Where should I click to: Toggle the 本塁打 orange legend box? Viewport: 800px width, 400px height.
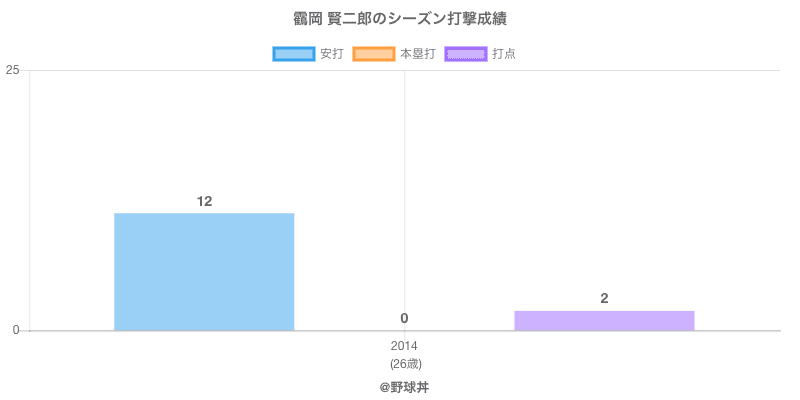coord(373,54)
